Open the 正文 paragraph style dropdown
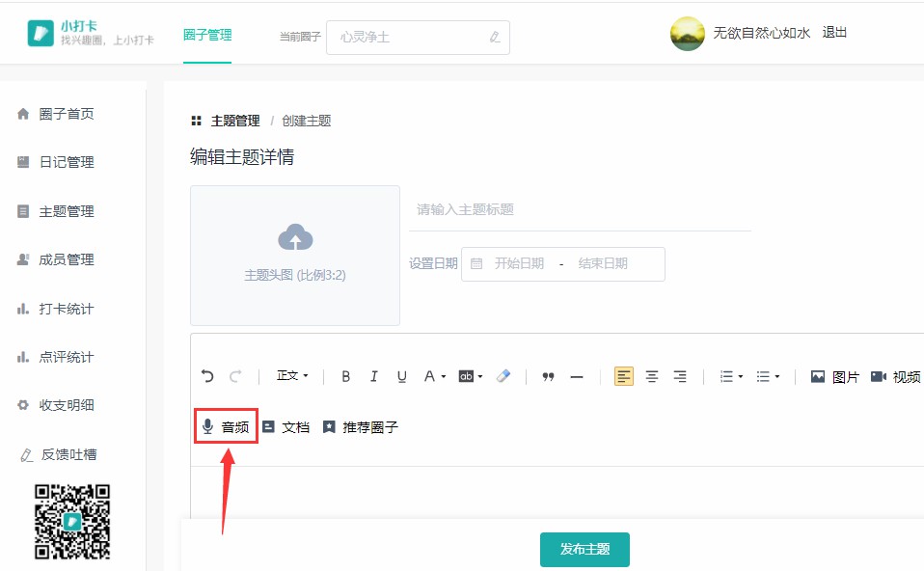This screenshot has width=924, height=571. click(292, 375)
